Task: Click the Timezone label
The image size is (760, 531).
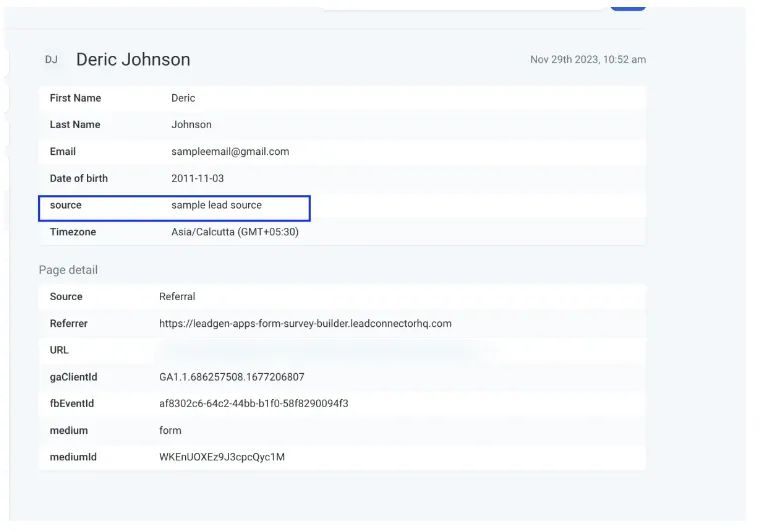Action: pos(73,232)
